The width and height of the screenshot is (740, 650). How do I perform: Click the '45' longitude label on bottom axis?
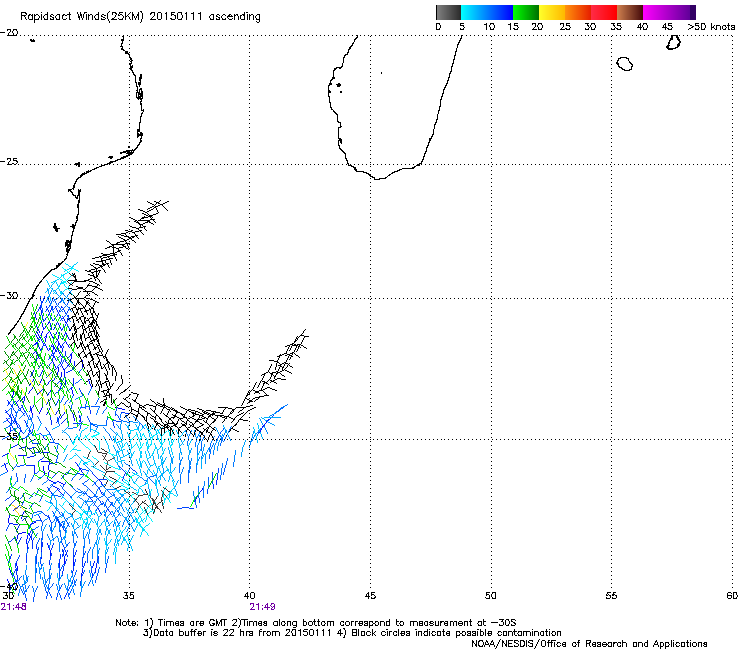[x=370, y=596]
